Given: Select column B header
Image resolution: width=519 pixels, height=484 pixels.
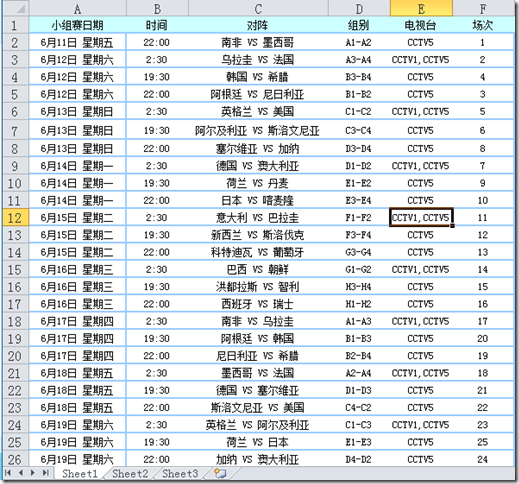Looking at the screenshot, I should pos(157,8).
